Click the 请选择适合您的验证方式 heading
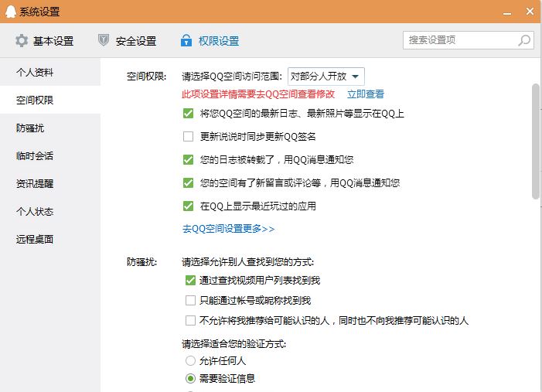This screenshot has width=542, height=392. click(234, 344)
